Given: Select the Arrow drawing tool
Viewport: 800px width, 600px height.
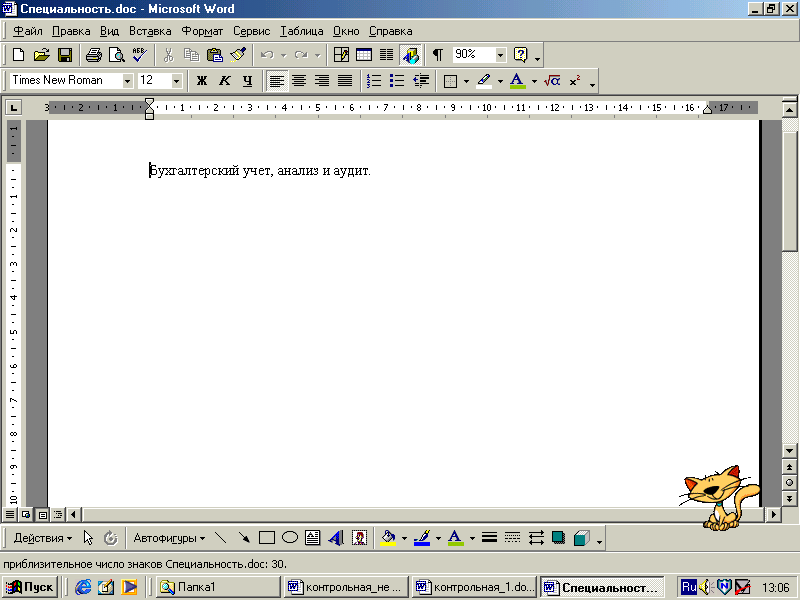Looking at the screenshot, I should (x=244, y=538).
